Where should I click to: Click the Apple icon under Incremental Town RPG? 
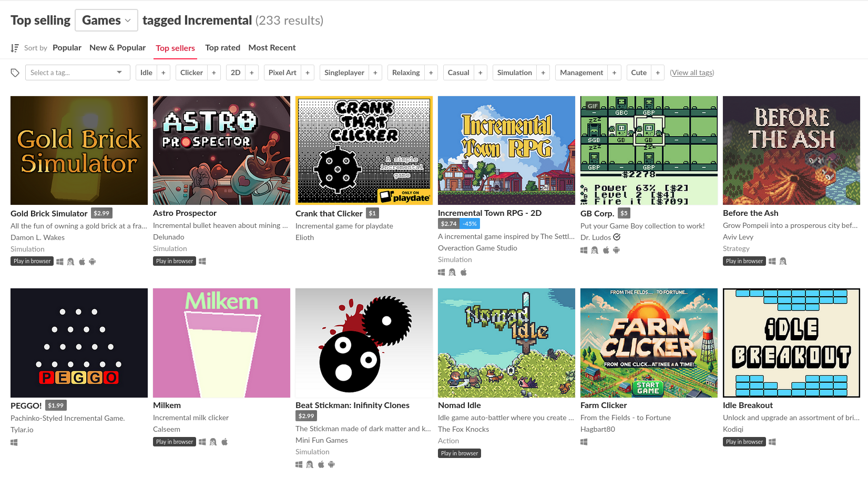coord(464,272)
